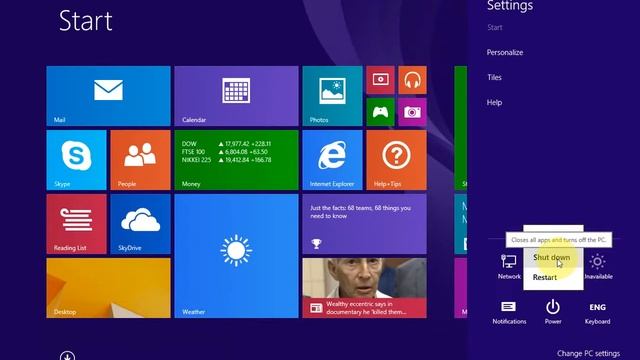The height and width of the screenshot is (360, 640).
Task: Click the headline 'Just the facts: 68 teams'
Action: pyautogui.click(x=360, y=212)
